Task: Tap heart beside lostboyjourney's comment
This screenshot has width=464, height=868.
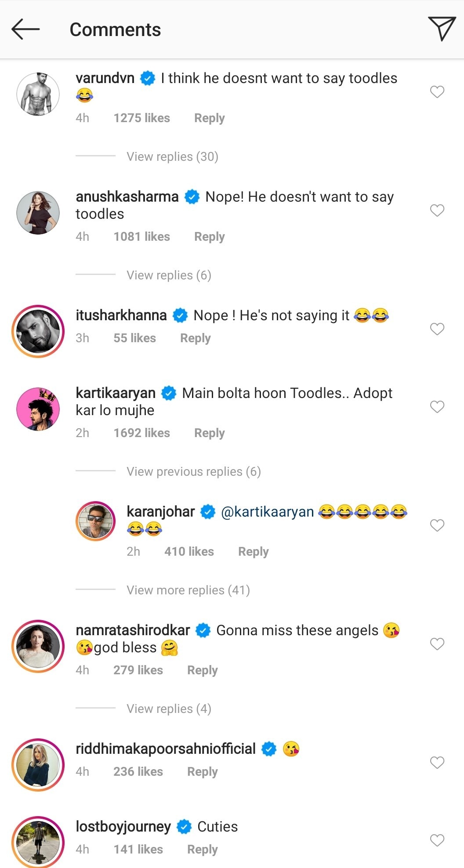Action: (x=437, y=840)
